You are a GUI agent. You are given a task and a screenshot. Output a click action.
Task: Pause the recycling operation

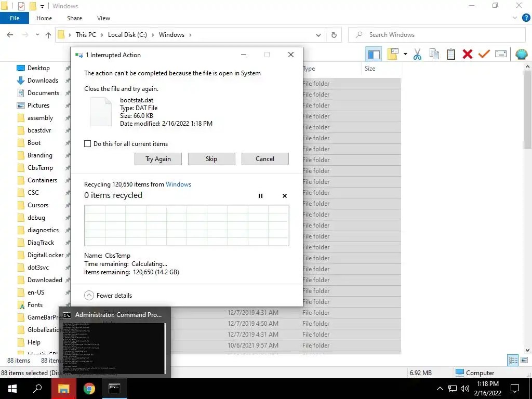(261, 196)
